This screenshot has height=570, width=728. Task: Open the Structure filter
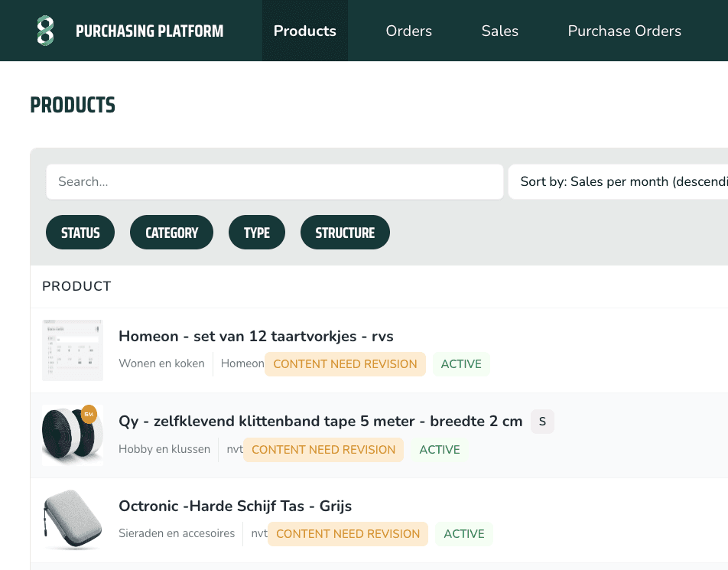point(345,233)
